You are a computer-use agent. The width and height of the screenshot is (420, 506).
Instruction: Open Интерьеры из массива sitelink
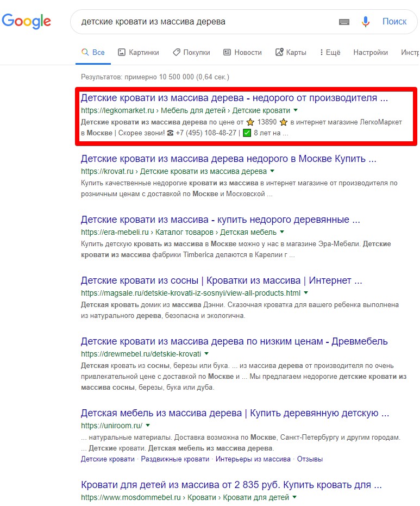pos(253,459)
